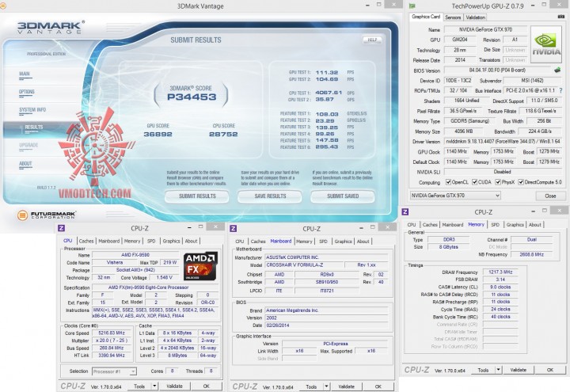Click the Help button in 3DMark Vantage
The height and width of the screenshot is (392, 570).
coord(372,40)
